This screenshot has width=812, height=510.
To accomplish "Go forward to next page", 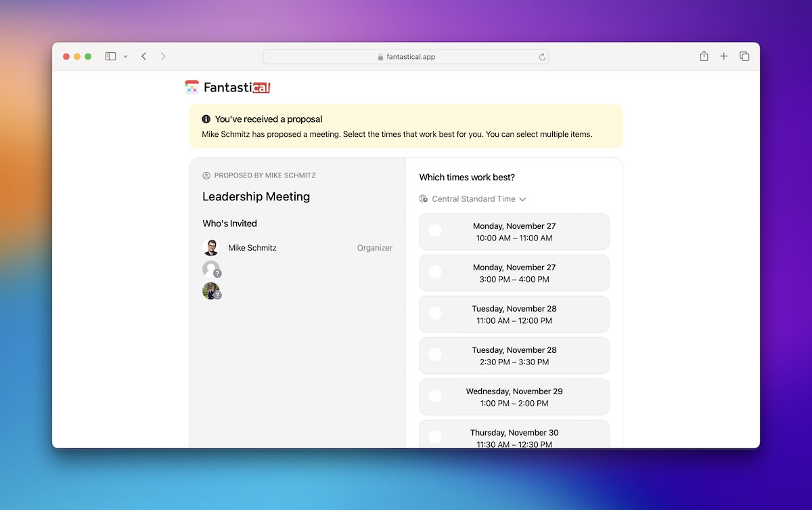I will (163, 56).
